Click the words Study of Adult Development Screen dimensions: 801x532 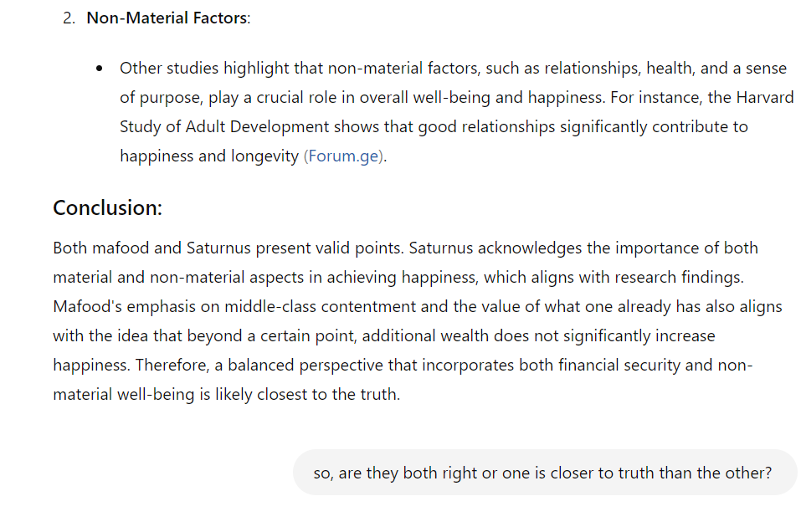pos(224,126)
